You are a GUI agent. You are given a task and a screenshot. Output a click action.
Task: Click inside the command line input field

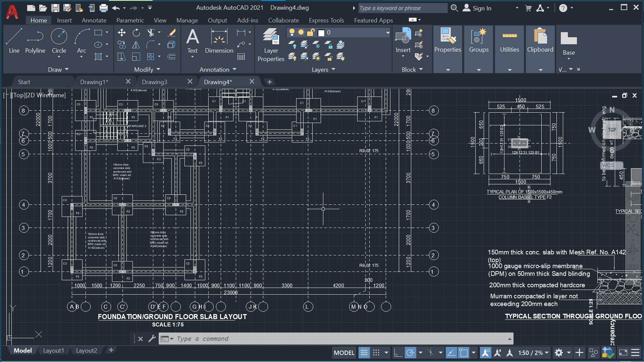(268, 339)
